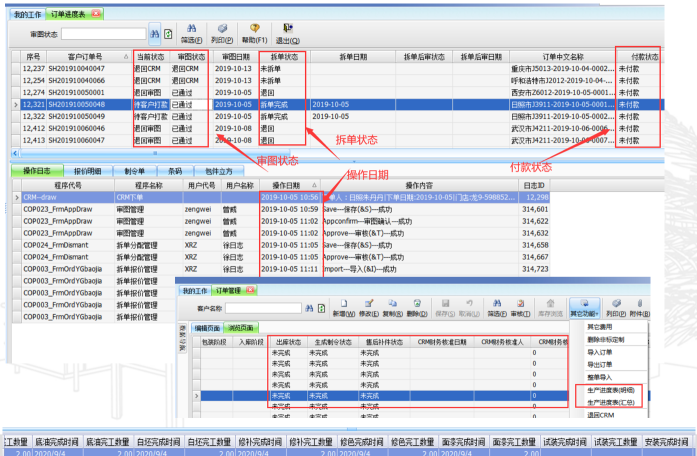
Task: Switch to 编辑页面 tab
Action: click(x=207, y=328)
